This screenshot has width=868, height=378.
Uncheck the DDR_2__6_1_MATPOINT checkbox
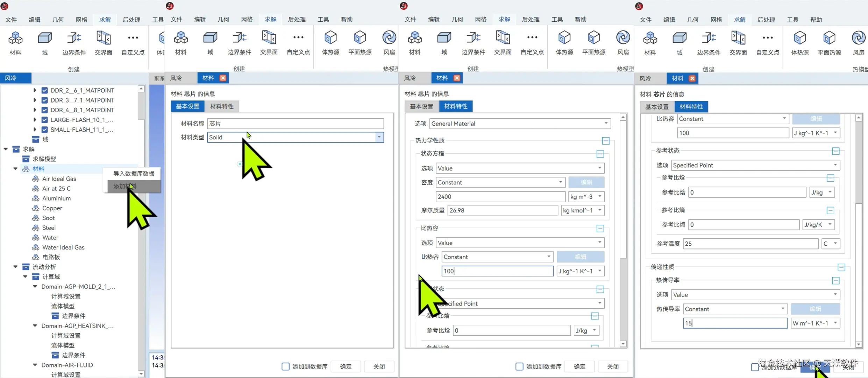45,90
